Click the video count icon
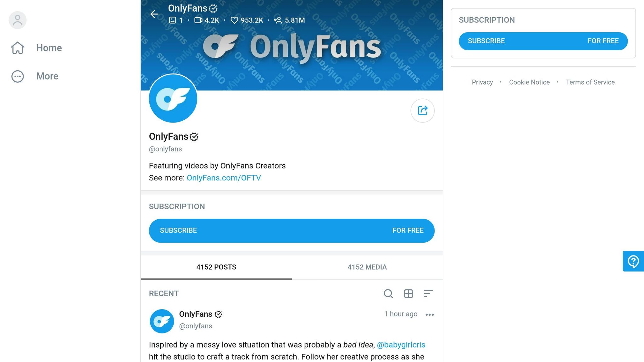644x362 pixels. tap(198, 20)
